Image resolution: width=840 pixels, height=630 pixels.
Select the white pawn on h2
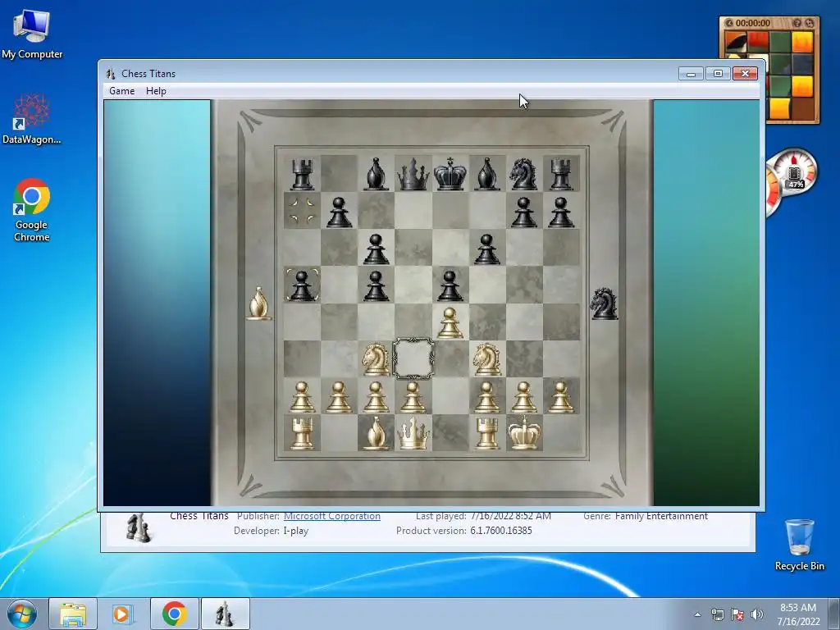(x=561, y=397)
